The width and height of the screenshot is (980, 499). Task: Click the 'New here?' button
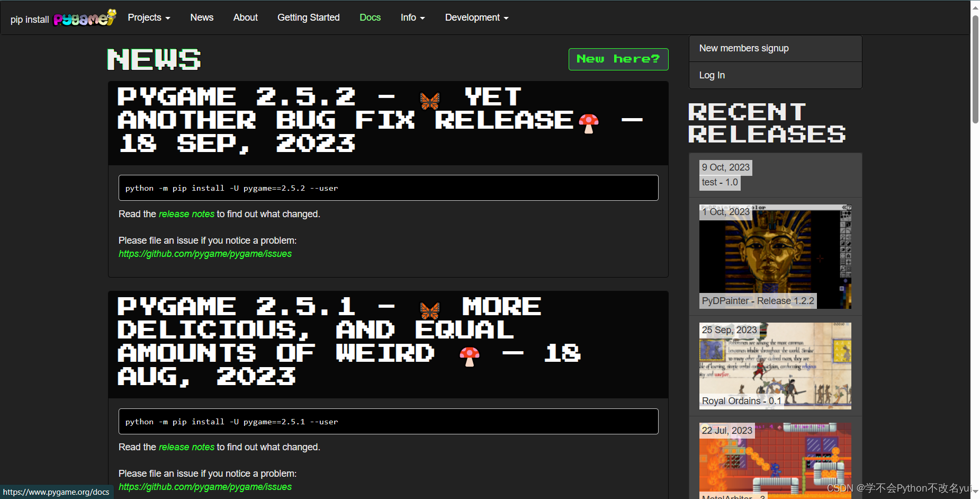tap(618, 59)
